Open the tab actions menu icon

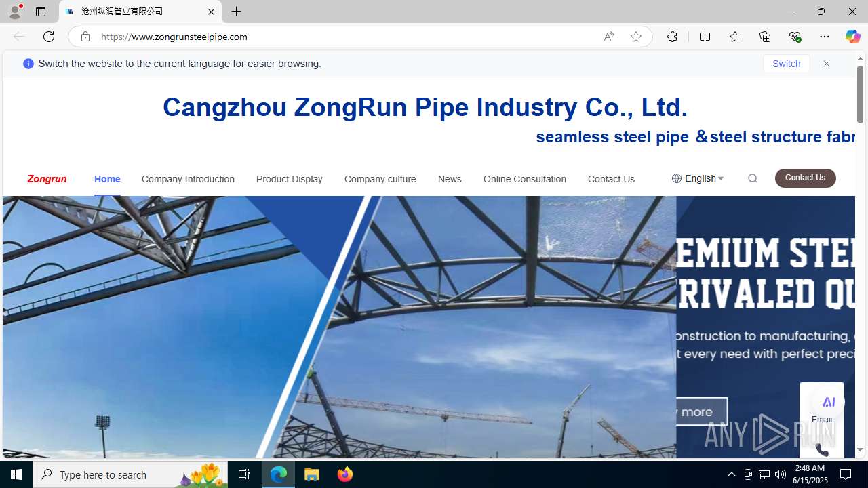pos(41,12)
